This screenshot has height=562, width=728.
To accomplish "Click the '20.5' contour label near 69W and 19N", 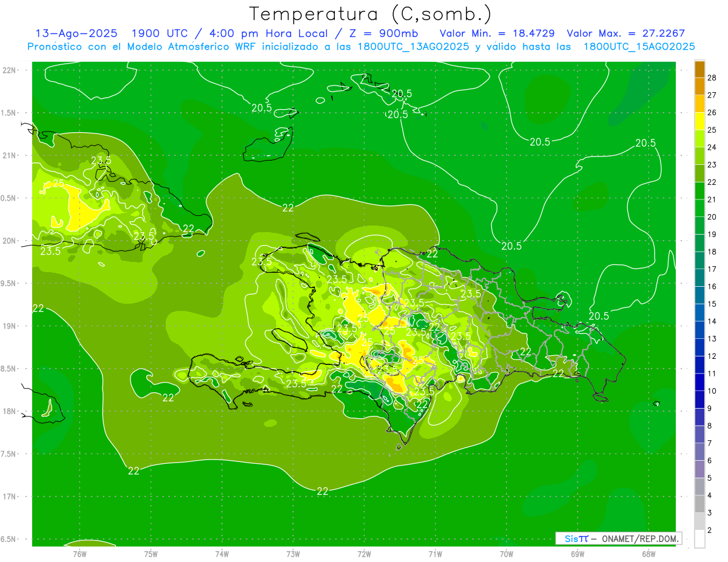I will click(599, 316).
